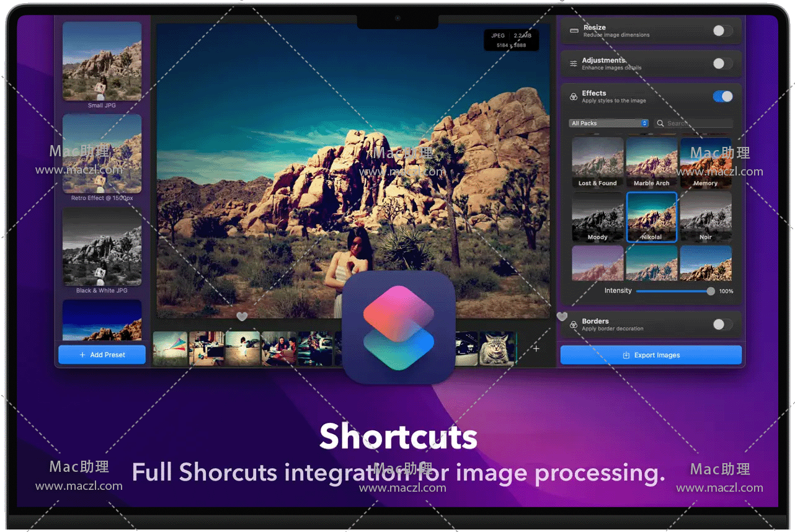
Task: Focus the effects Search field
Action: 694,123
